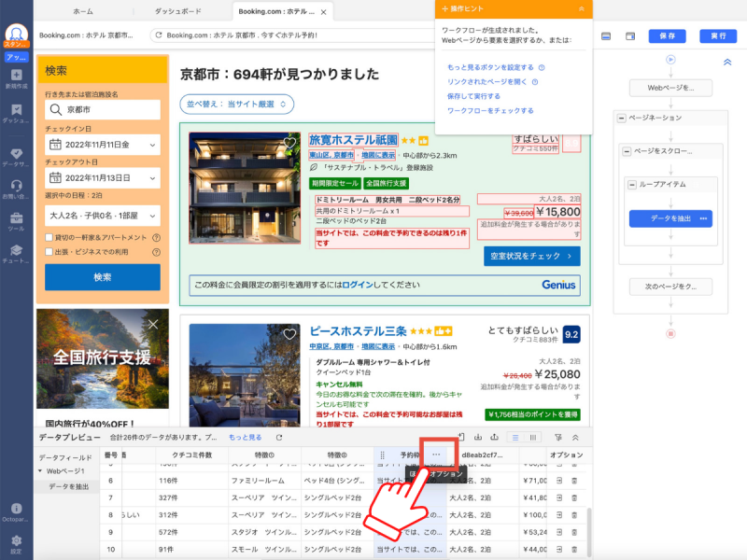Screen dimensions: 747x560
Task: Open the guests and rooms dropdown
Action: [103, 216]
